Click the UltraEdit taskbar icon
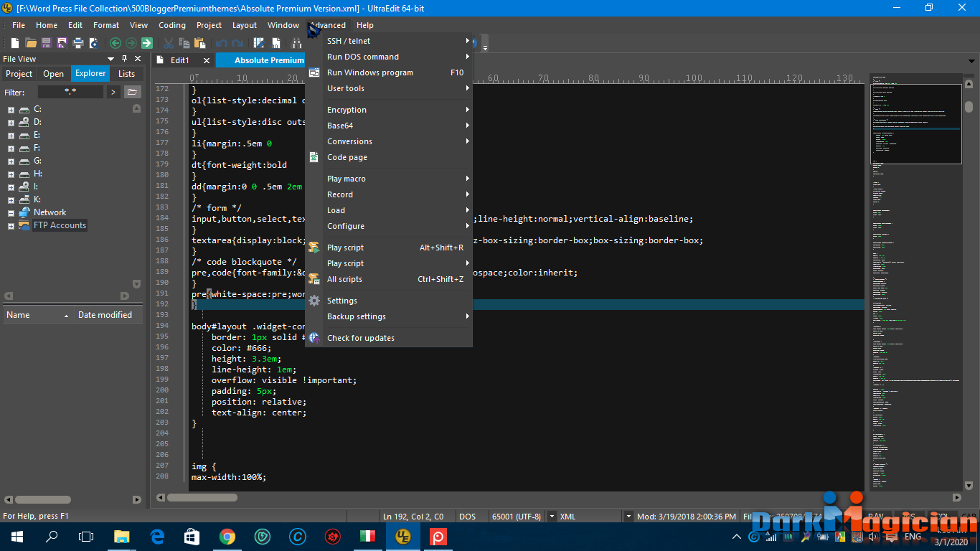This screenshot has width=980, height=551. tap(402, 537)
